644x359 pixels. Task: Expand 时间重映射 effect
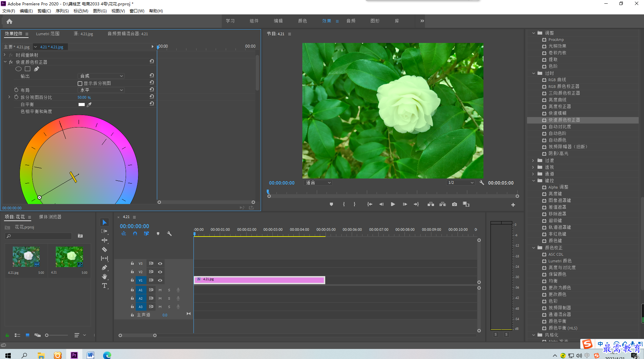(x=5, y=55)
